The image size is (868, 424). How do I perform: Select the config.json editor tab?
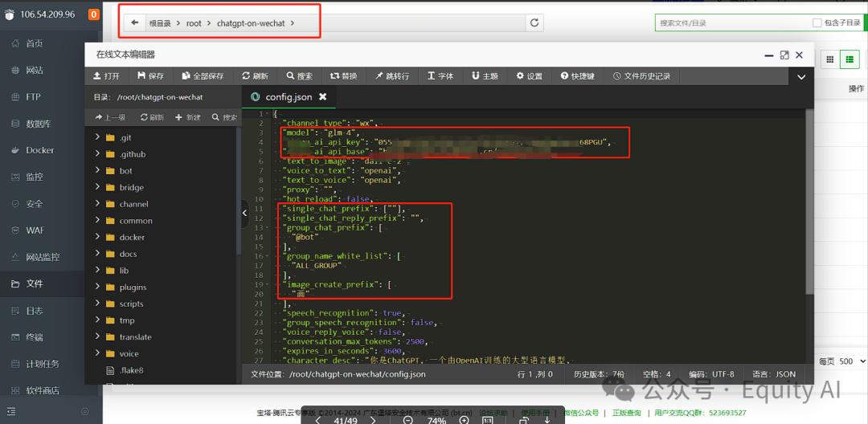click(289, 96)
